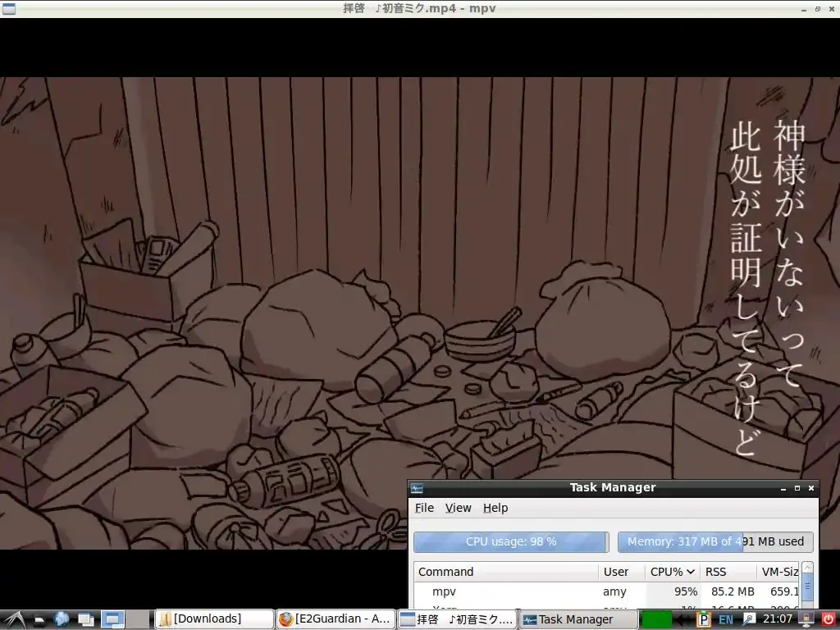Viewport: 840px width, 630px height.
Task: Sort processes by VM-Size column
Action: point(778,572)
